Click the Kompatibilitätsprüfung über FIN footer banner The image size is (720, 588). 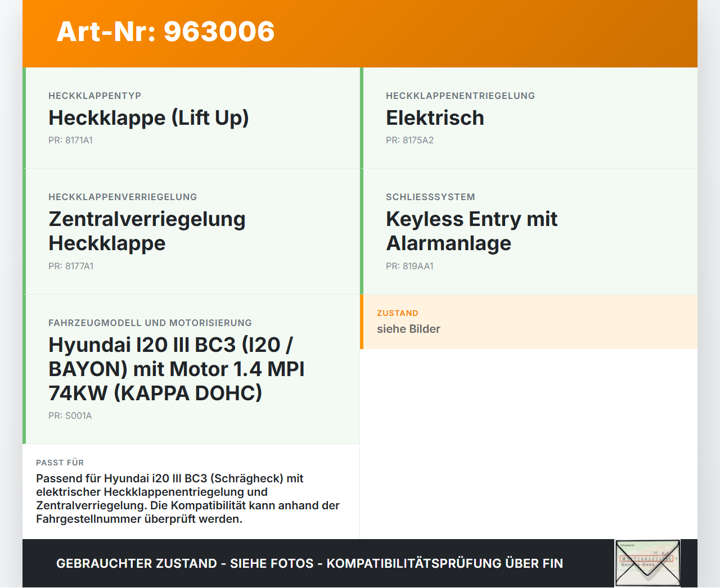tap(309, 563)
